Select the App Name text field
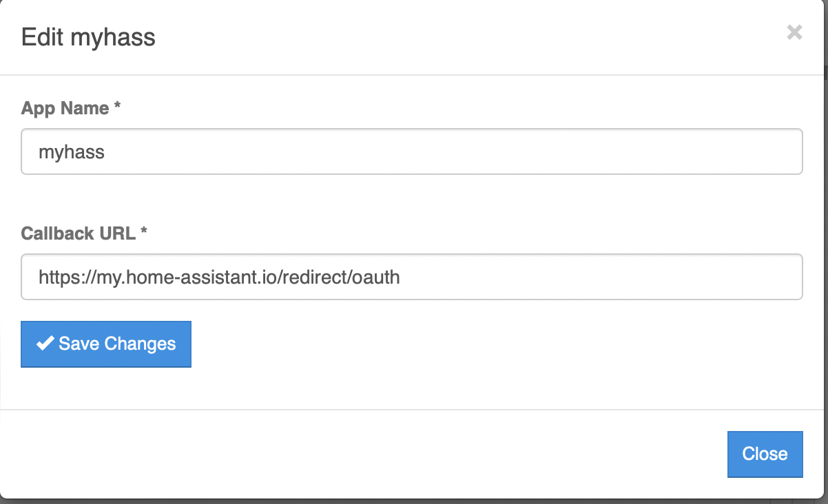 pyautogui.click(x=411, y=151)
